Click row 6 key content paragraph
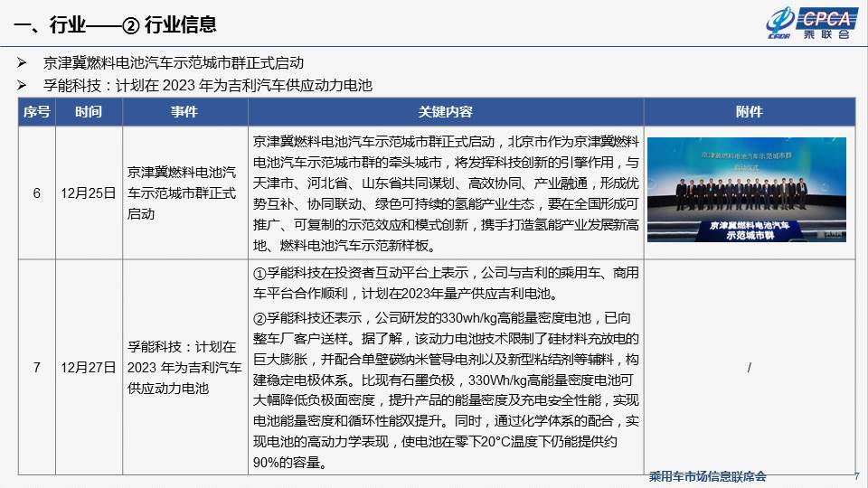This screenshot has width=868, height=488. [x=446, y=193]
